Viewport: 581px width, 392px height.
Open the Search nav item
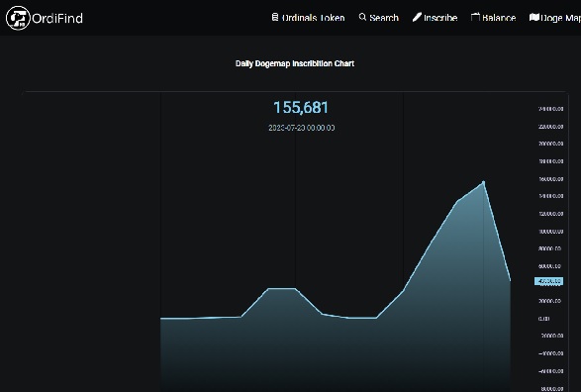click(x=379, y=18)
